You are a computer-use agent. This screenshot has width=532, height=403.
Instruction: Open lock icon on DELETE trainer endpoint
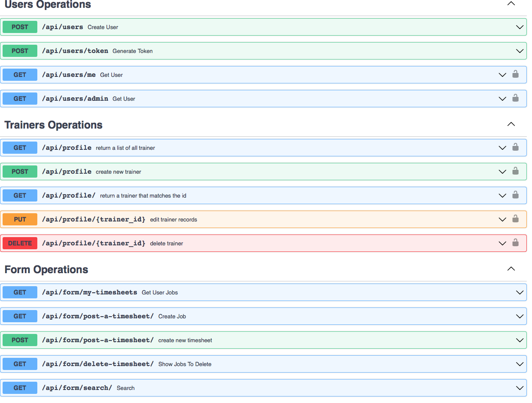tap(516, 243)
